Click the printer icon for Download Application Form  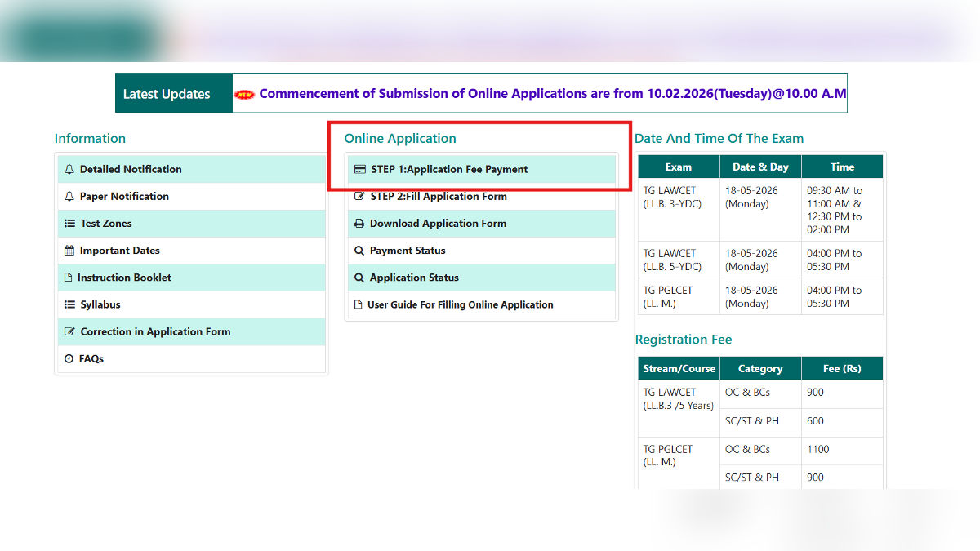pyautogui.click(x=359, y=223)
